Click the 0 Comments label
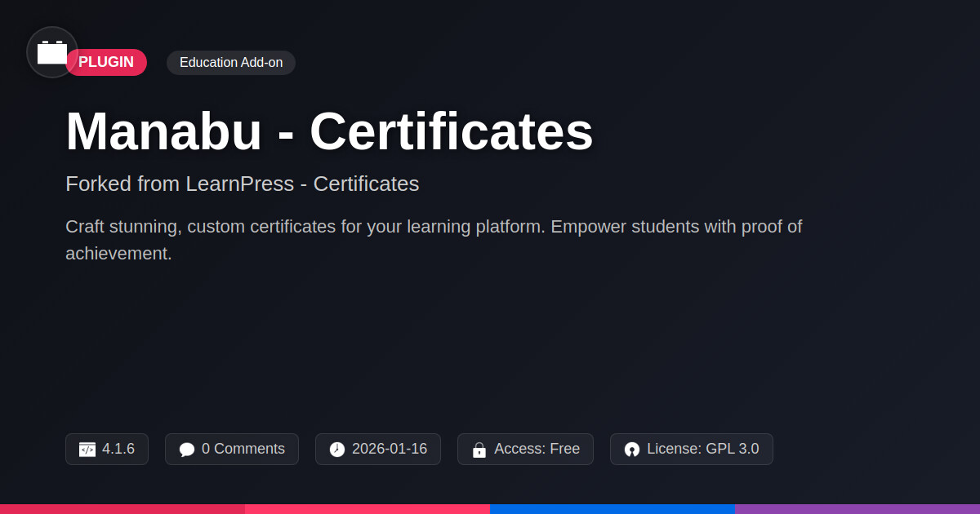980x514 pixels. (x=243, y=449)
